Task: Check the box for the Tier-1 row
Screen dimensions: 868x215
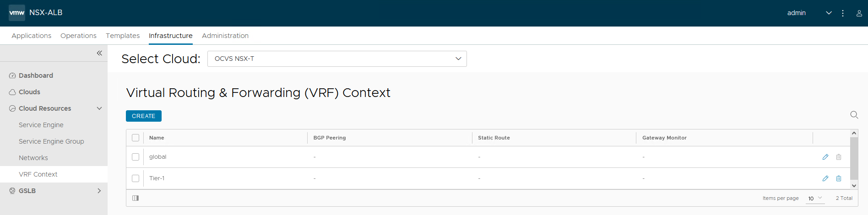Action: click(x=136, y=178)
